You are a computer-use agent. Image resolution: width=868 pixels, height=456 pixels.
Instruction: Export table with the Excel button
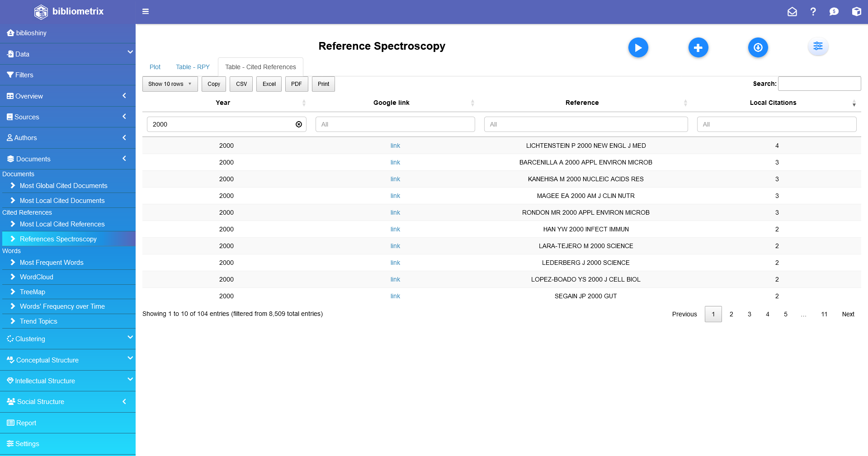pos(269,84)
